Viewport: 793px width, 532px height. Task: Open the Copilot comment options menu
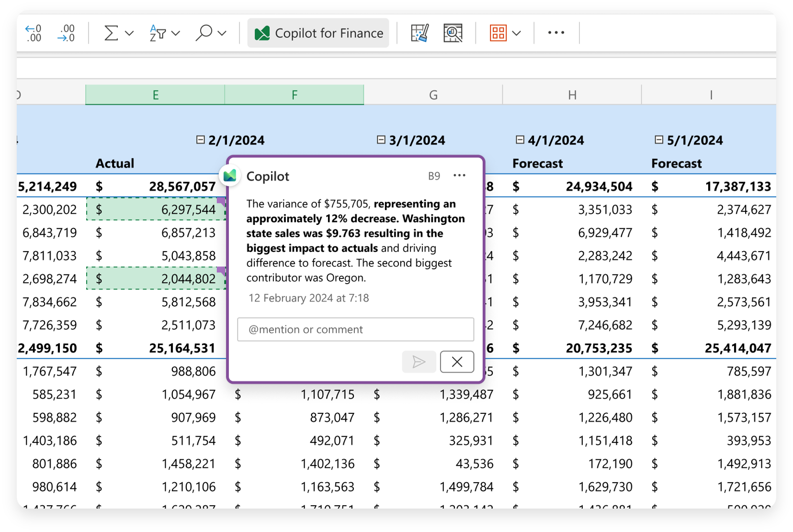point(459,176)
